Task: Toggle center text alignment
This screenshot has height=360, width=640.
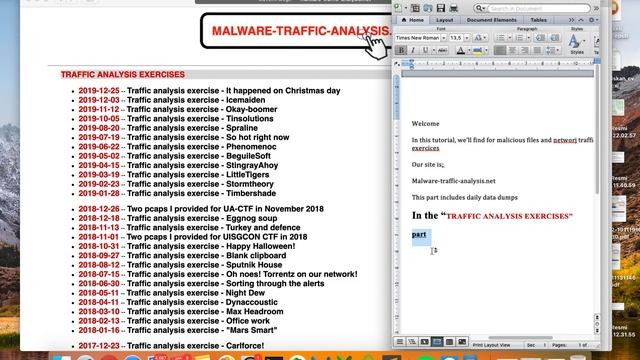Action: 512,51
